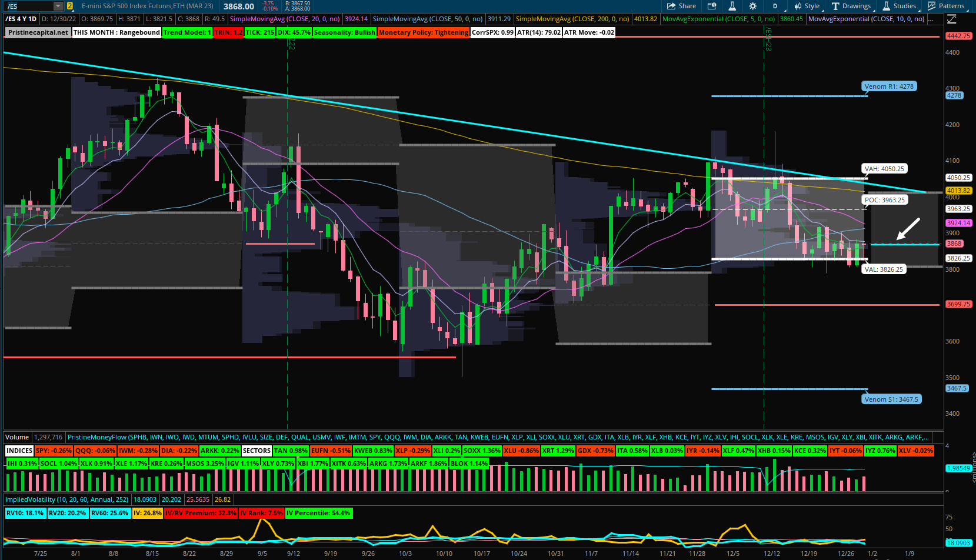Open the D timeframe selector

pos(775,6)
